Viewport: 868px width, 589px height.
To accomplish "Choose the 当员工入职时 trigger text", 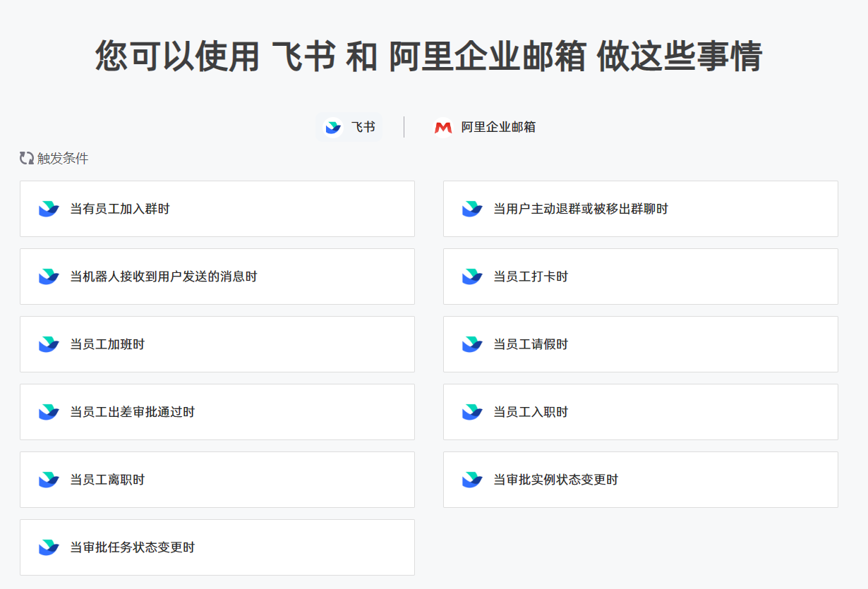I will (x=531, y=412).
